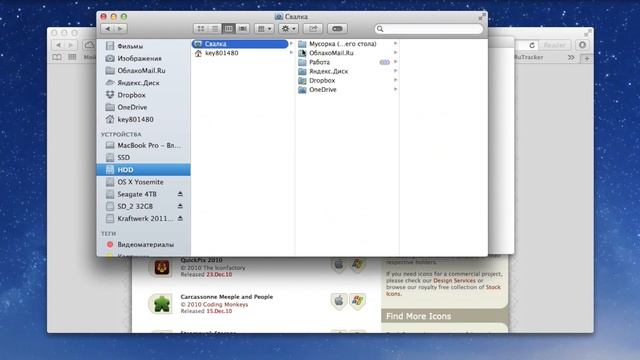Add new tab in Safari
The width and height of the screenshot is (640, 360).
tap(587, 58)
